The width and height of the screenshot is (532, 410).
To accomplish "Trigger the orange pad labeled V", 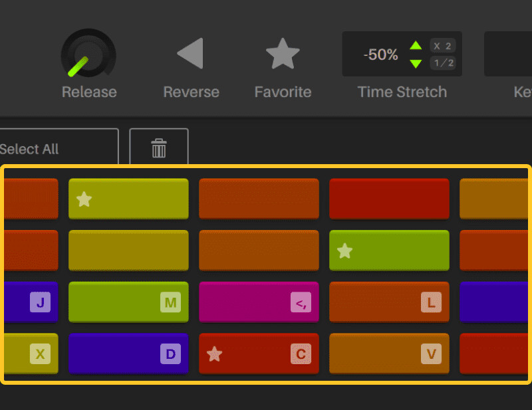I will tap(389, 354).
